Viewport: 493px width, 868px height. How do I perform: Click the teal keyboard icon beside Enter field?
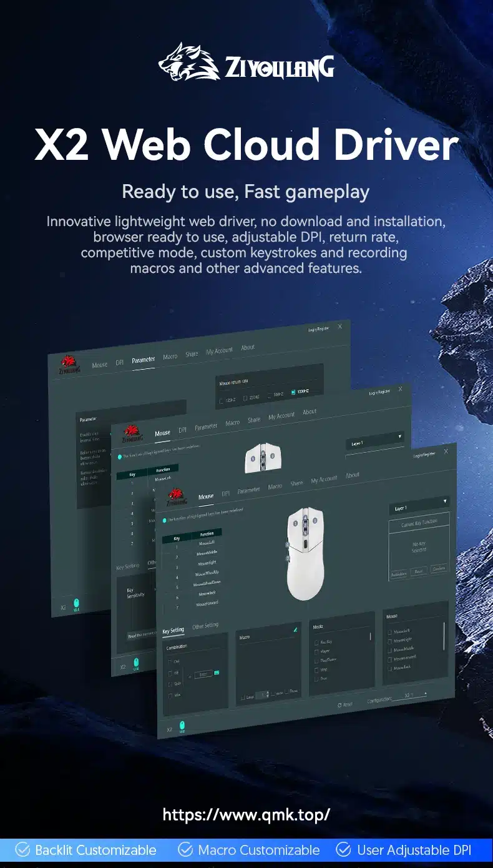(x=217, y=673)
